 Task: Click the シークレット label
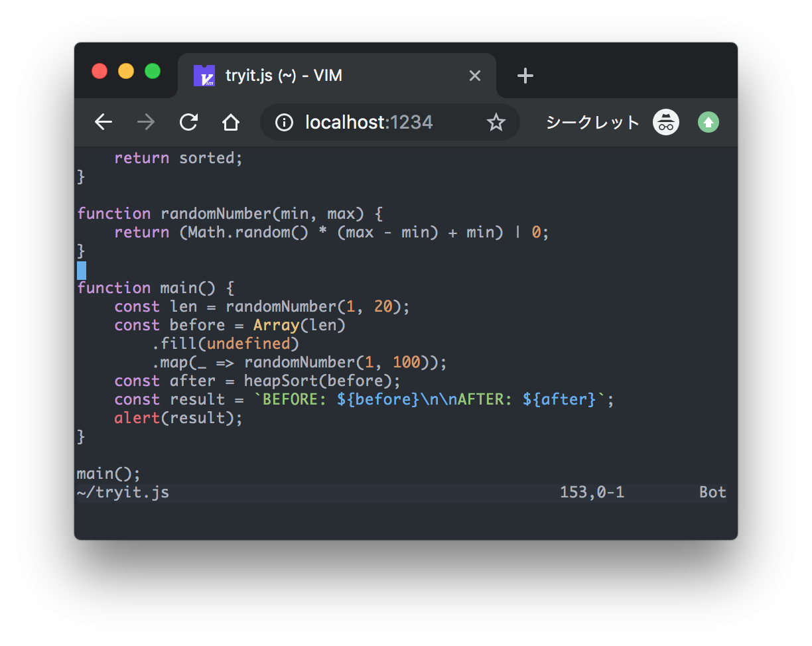(592, 122)
